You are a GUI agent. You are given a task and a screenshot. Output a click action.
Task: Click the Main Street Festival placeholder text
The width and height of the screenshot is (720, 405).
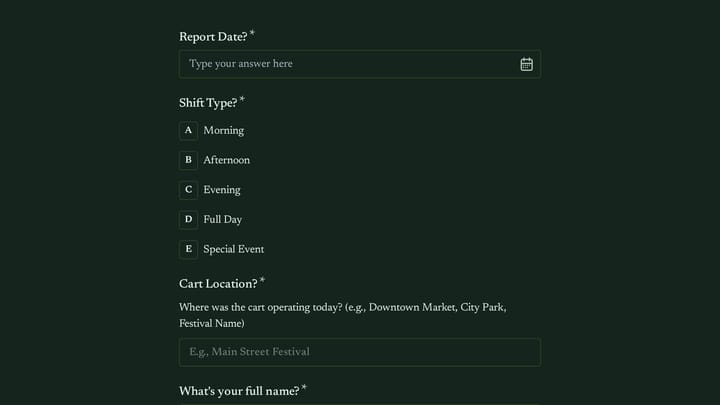249,352
